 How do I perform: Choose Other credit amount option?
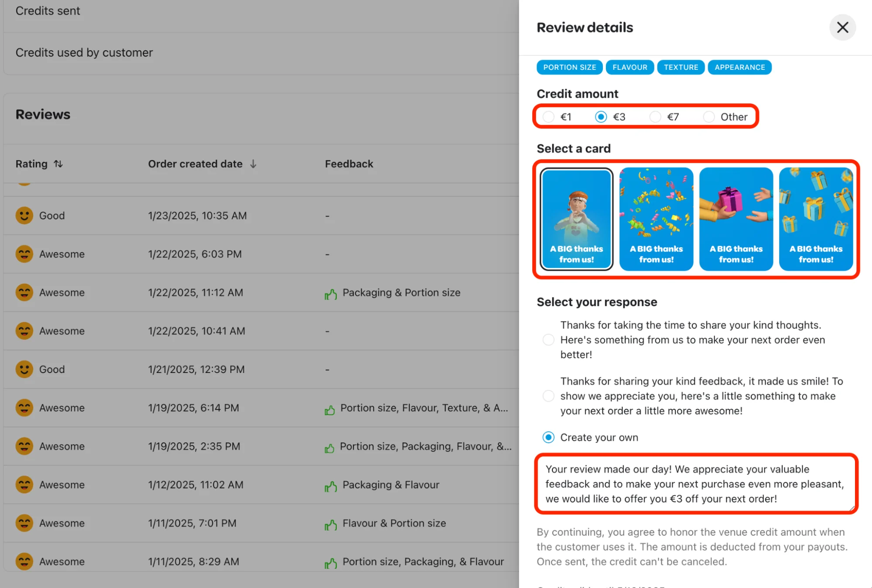click(709, 117)
